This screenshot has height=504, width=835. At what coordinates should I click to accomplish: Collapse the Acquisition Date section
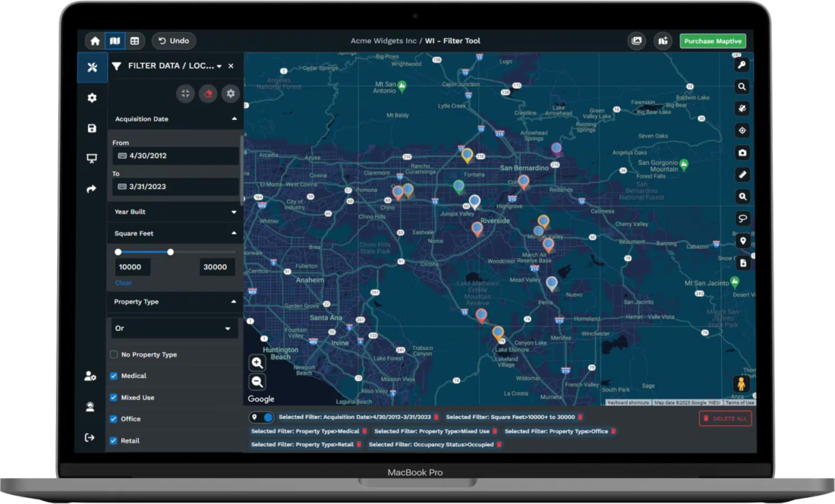click(x=234, y=119)
